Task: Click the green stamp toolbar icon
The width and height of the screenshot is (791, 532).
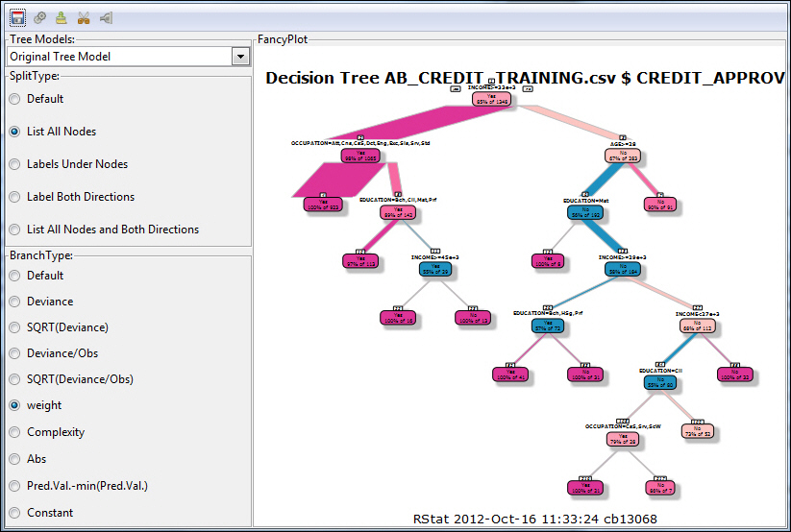Action: click(62, 18)
